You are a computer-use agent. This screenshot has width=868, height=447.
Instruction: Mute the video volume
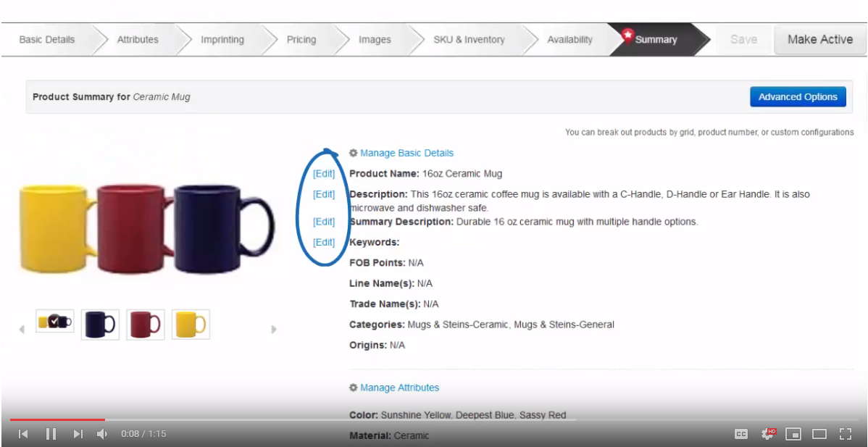pyautogui.click(x=102, y=434)
